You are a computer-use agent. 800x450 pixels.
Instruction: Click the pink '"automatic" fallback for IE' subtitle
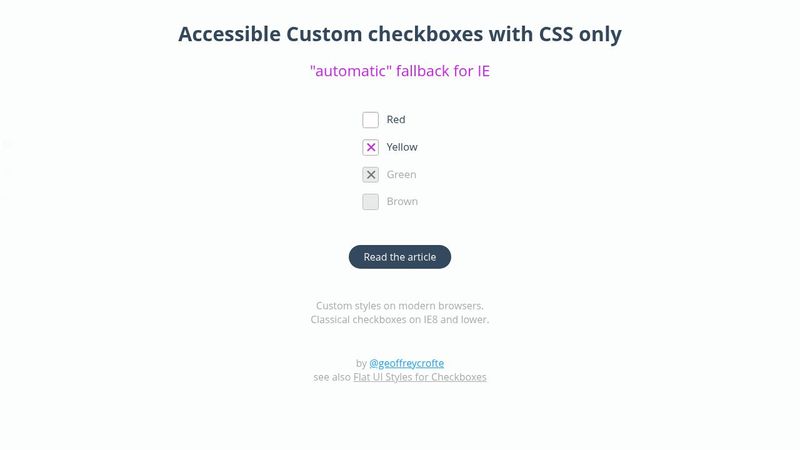pyautogui.click(x=400, y=71)
